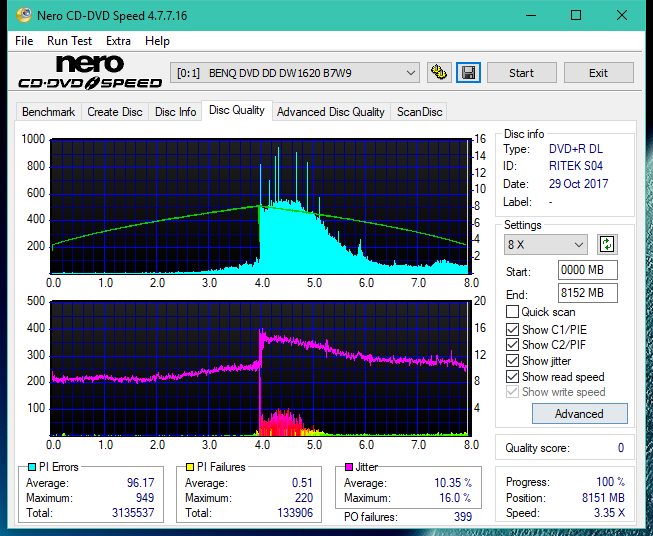Click the Jitter Maximum value 16.0 %
This screenshot has width=653, height=536.
[456, 498]
